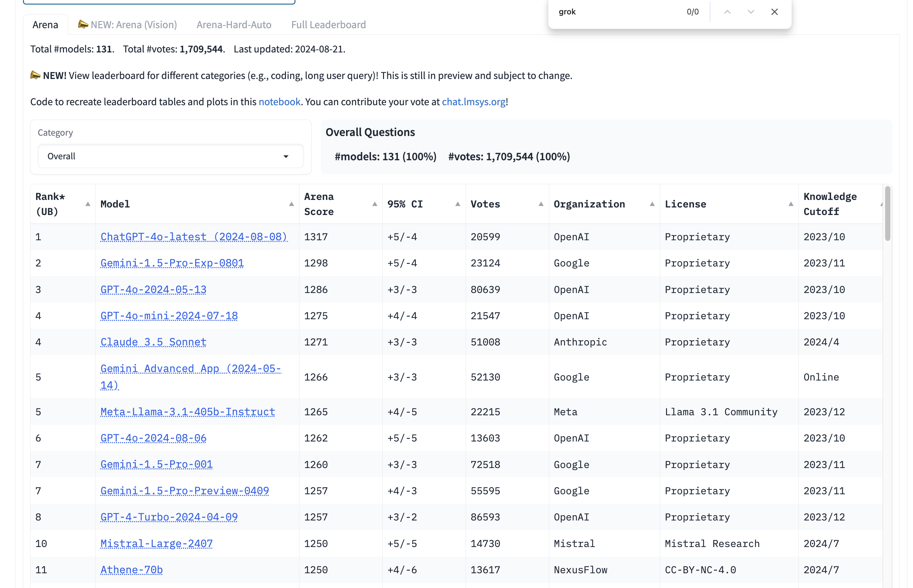
Task: Click the Knowledge Cutoff column header
Action: coord(840,204)
